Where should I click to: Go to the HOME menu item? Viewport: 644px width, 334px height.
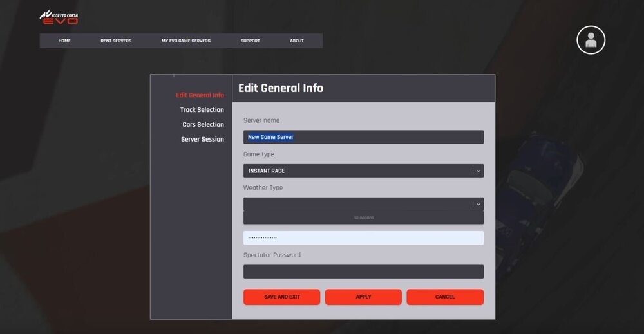coord(64,41)
